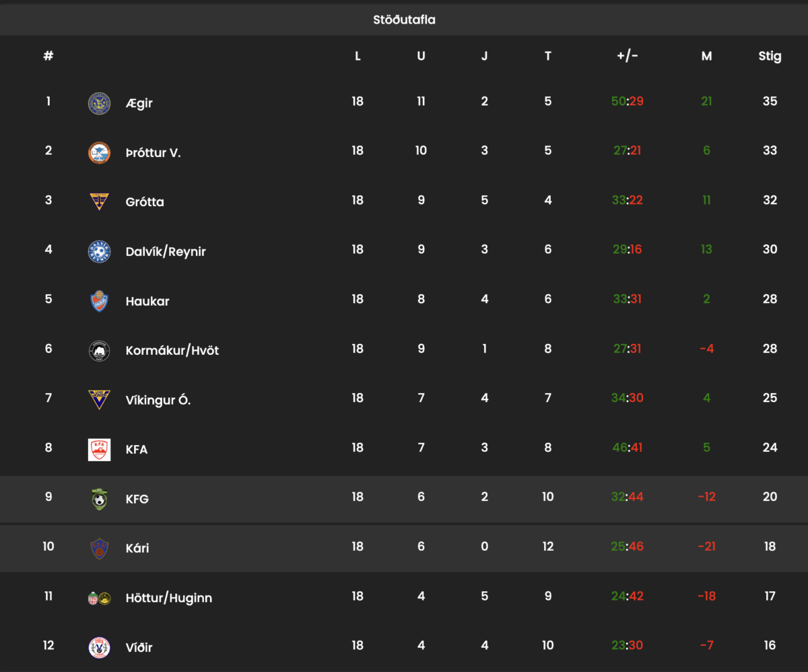This screenshot has height=672, width=808.
Task: Click the KFG green badge
Action: [x=100, y=499]
